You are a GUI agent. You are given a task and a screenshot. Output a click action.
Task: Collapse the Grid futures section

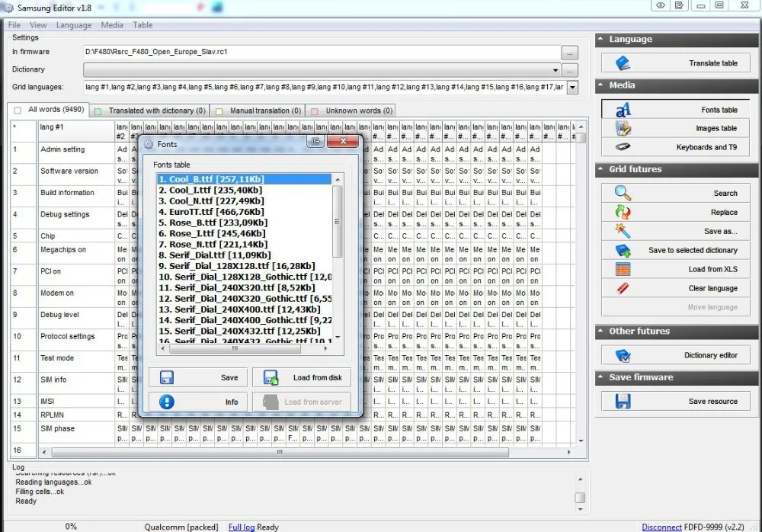(601, 168)
